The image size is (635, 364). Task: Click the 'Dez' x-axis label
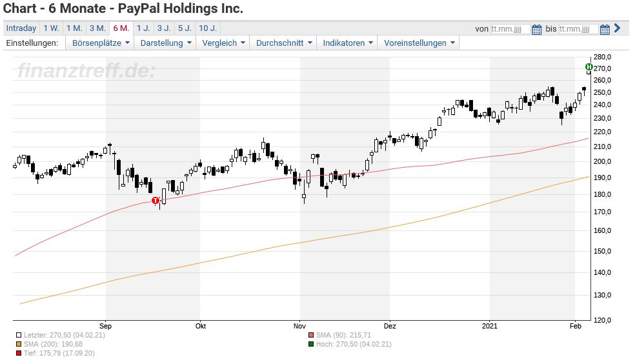(390, 326)
